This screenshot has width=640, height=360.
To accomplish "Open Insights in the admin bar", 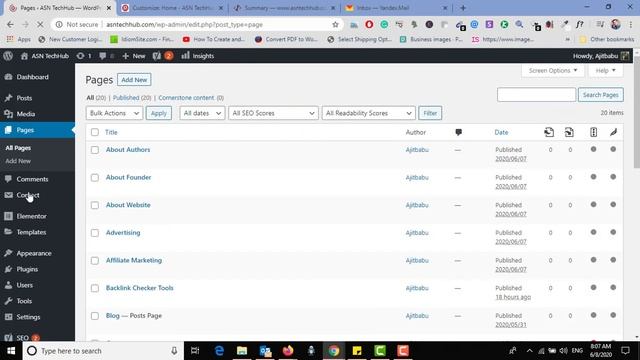I will tap(198, 56).
